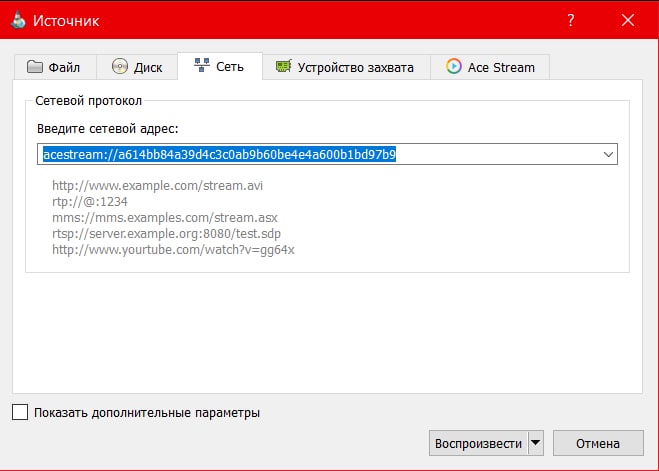Click the mms://mms.examples.com/stream.asx example
Viewport: 659px width, 471px height.
click(165, 218)
